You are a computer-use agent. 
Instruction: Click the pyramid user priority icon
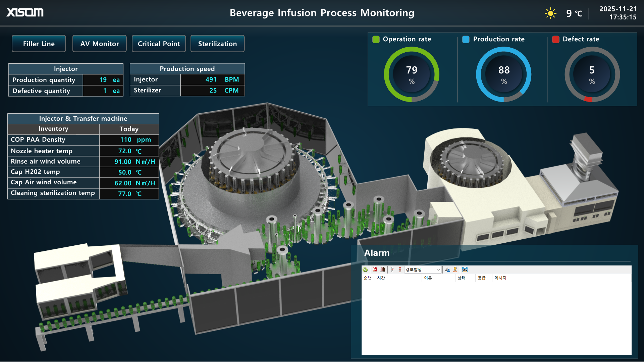pyautogui.click(x=447, y=269)
